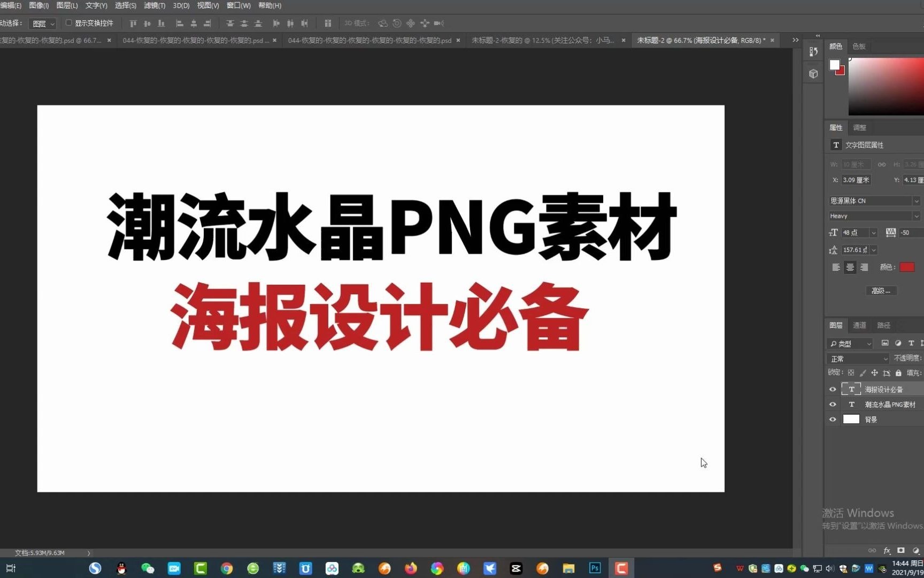Click the distribute top edges icon
Screen dimensions: 924x578
click(x=230, y=24)
